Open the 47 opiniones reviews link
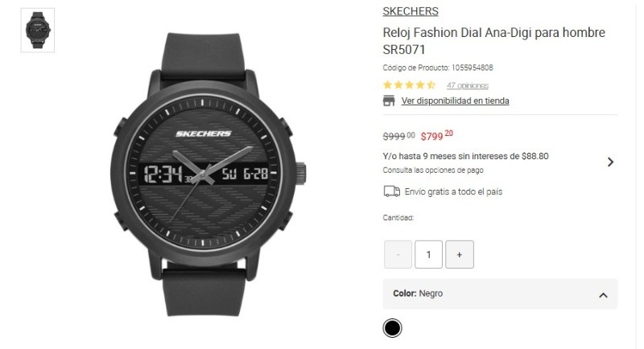The width and height of the screenshot is (644, 349). [x=468, y=85]
